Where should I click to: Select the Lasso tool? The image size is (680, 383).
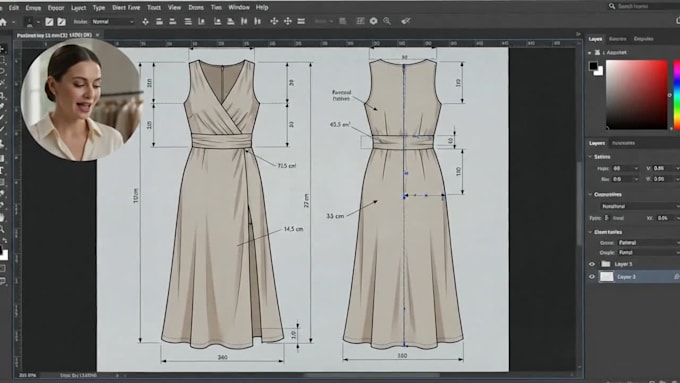(x=2, y=71)
